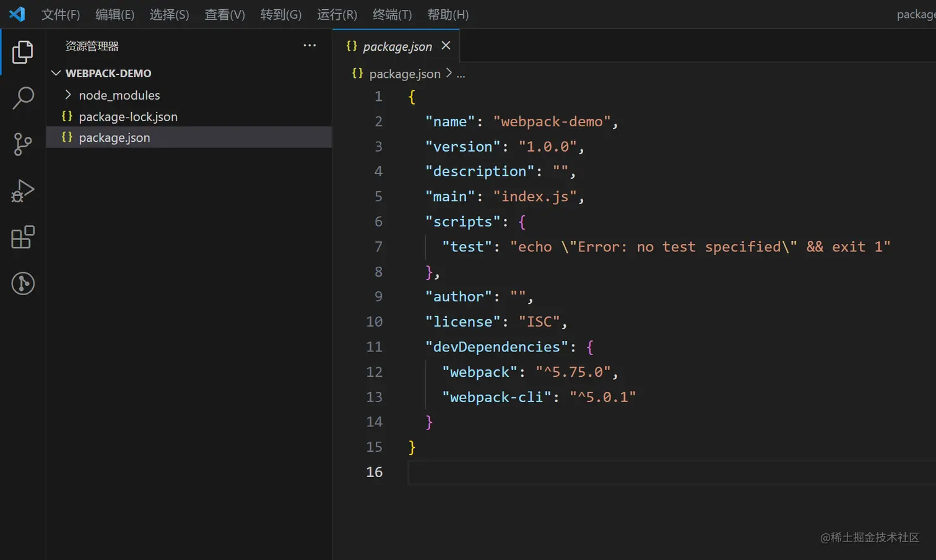
Task: Open the 编辑(E) menu
Action: coord(115,14)
